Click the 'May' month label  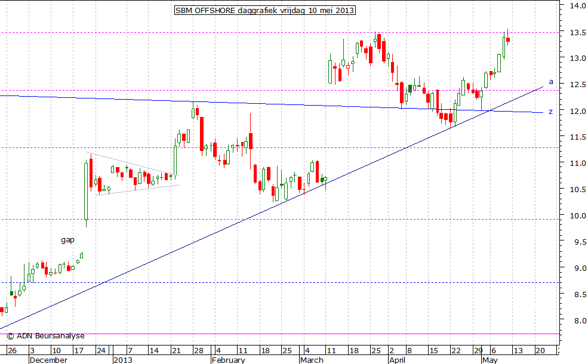(x=490, y=360)
